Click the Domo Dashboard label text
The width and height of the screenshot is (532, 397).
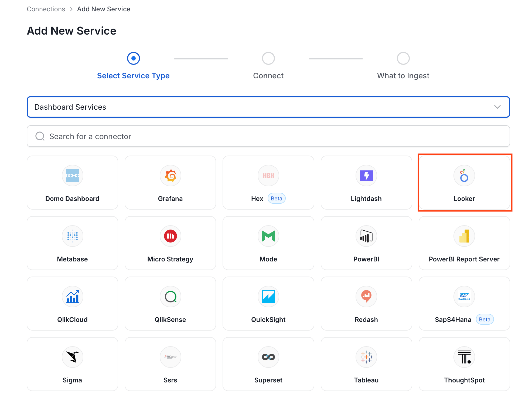(x=72, y=199)
